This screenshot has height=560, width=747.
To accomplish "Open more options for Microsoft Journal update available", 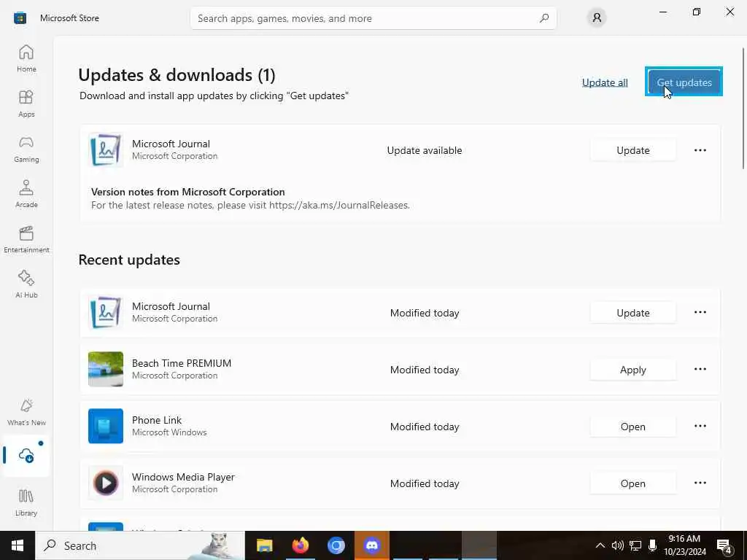I will pos(700,150).
